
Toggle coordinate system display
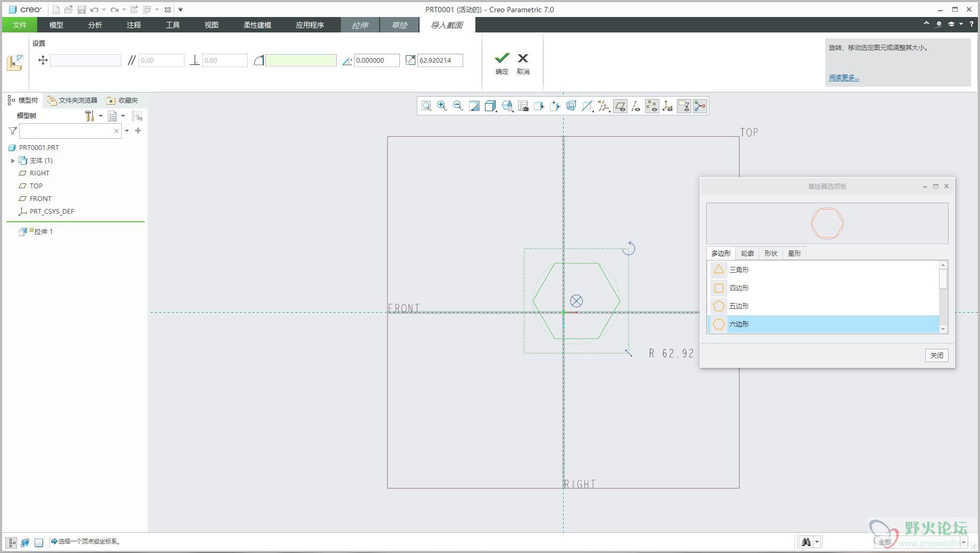point(668,106)
